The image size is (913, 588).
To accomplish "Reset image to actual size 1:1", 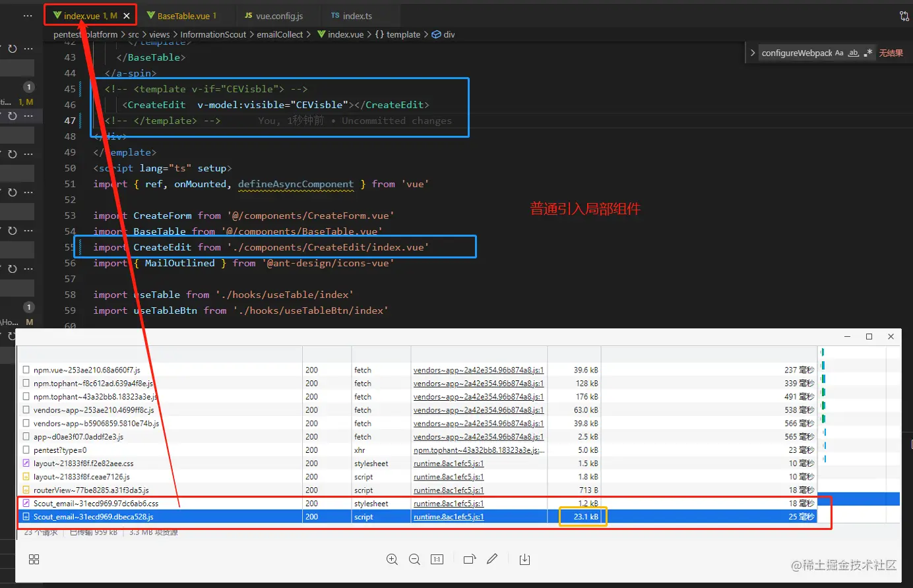I will click(437, 559).
